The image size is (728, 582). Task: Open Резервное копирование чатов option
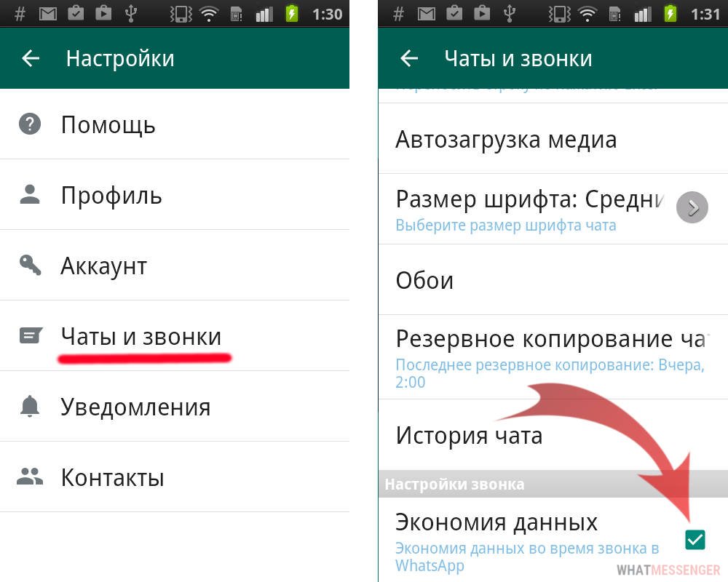[553, 357]
